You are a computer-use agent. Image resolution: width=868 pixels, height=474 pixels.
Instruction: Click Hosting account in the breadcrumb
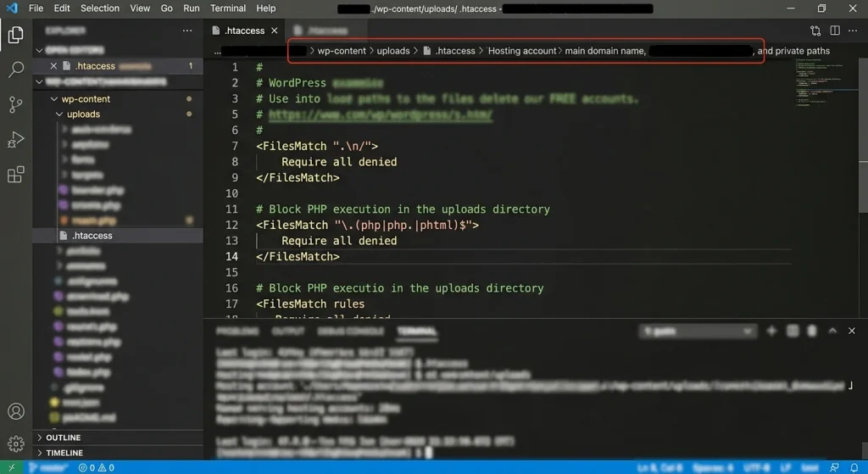(x=522, y=51)
